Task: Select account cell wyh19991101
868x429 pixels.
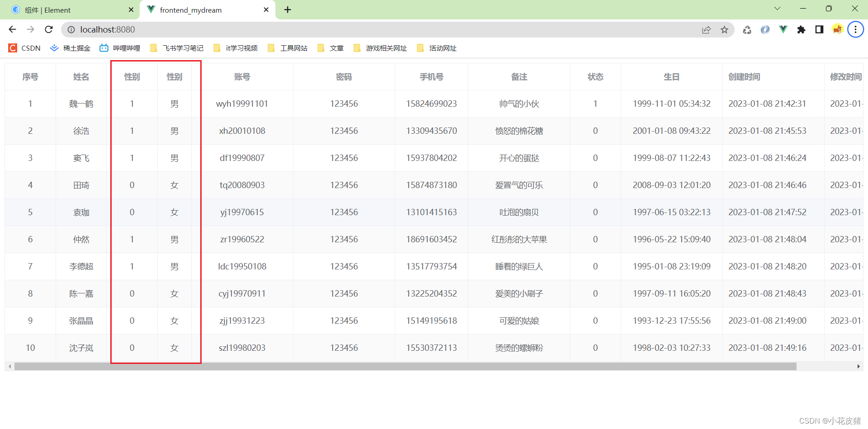Action: (242, 104)
